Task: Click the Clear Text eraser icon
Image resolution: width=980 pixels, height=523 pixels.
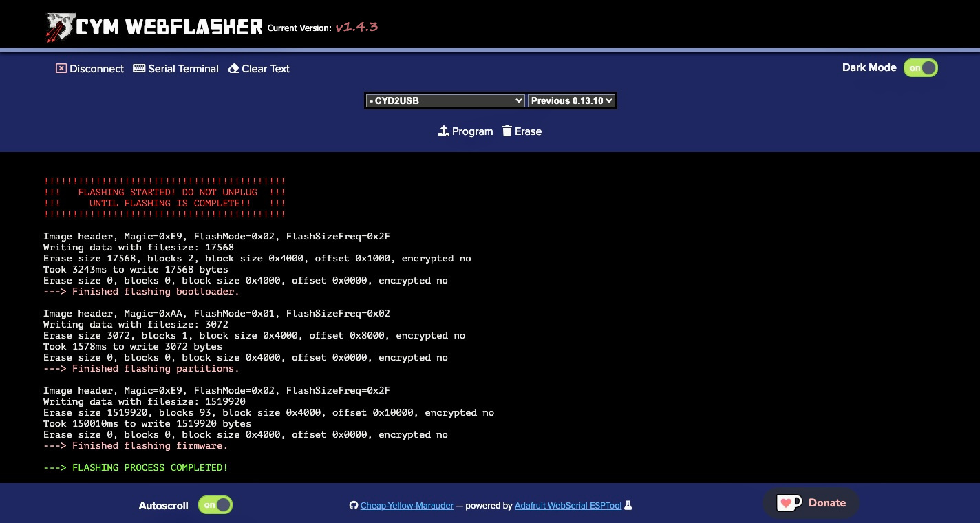Action: pos(233,69)
